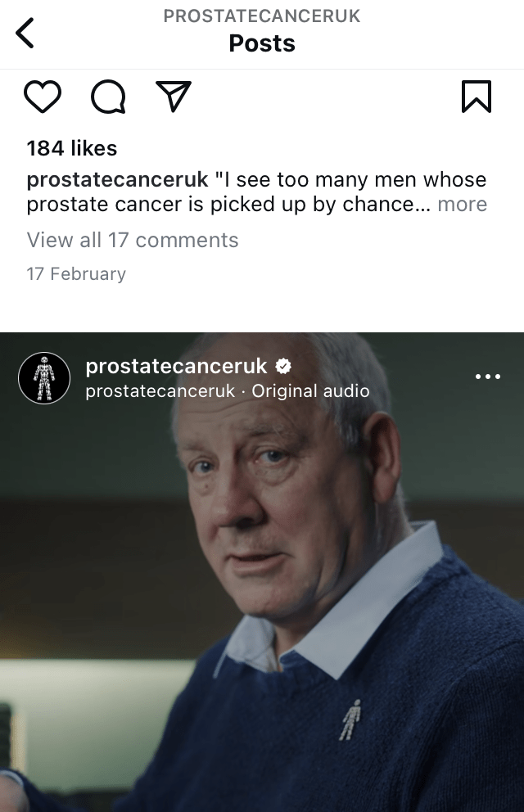Like the post with the heart icon

point(43,97)
